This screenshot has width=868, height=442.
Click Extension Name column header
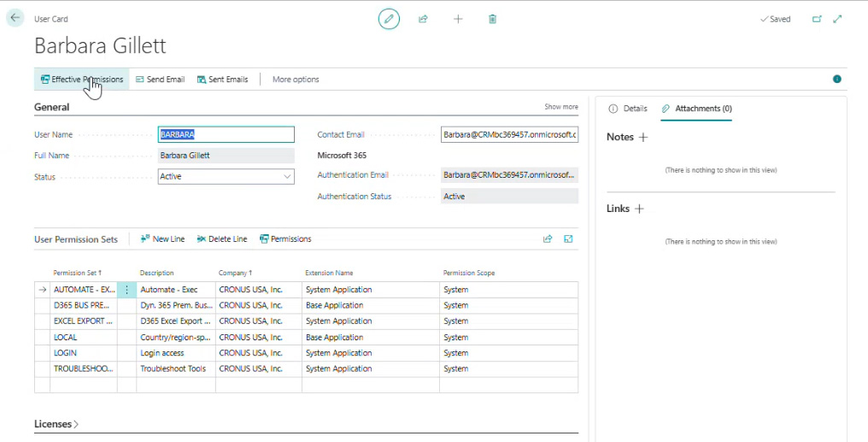point(329,273)
